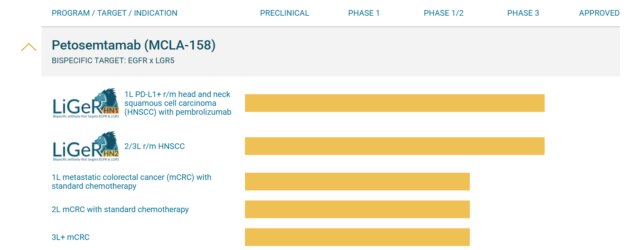Screen dimensions: 644x250
Task: Open the 1L PD-L1+ HNSCC with pembrolizumab indication
Action: pyautogui.click(x=177, y=103)
